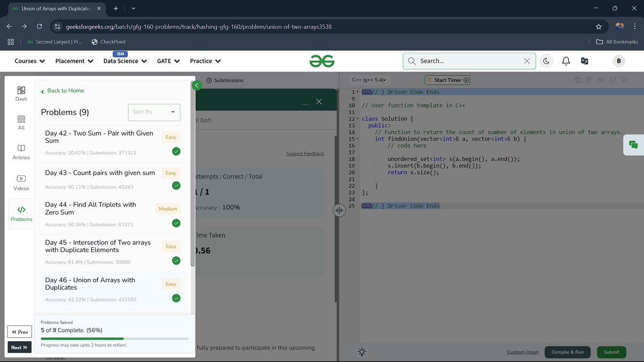Click solved checkmark for Day 43 Count pairs
Screen dimensions: 644x362
point(176,186)
